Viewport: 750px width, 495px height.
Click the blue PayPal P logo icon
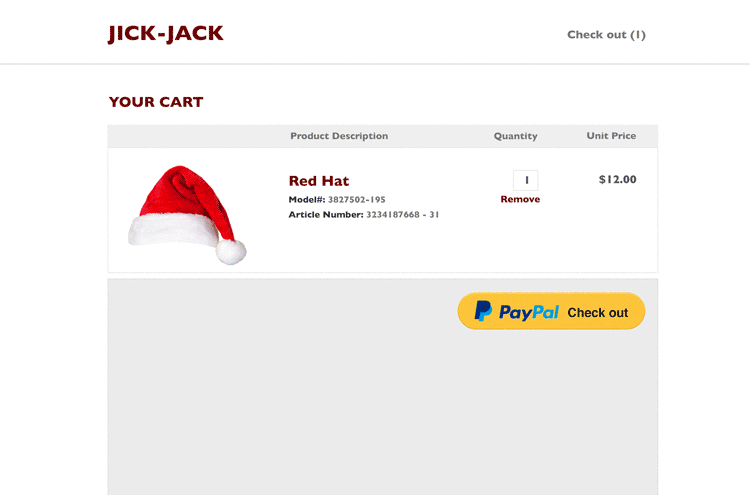[x=483, y=311]
